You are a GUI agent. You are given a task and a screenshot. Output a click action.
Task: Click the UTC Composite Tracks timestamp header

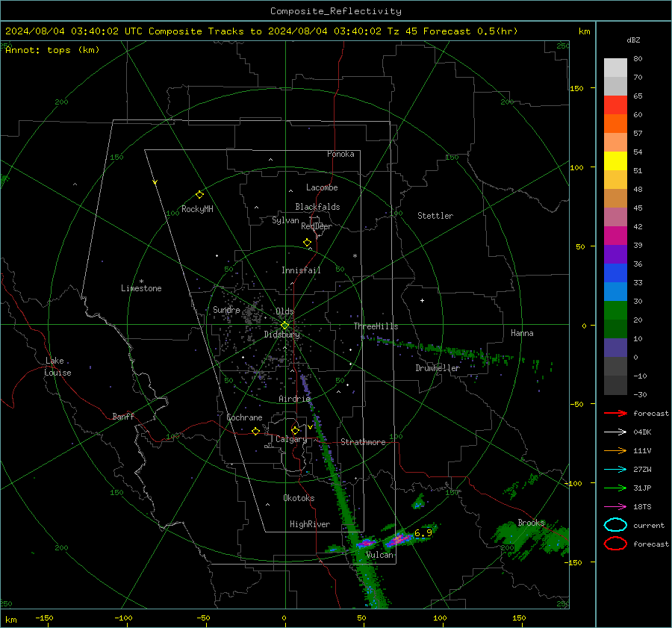pyautogui.click(x=261, y=31)
